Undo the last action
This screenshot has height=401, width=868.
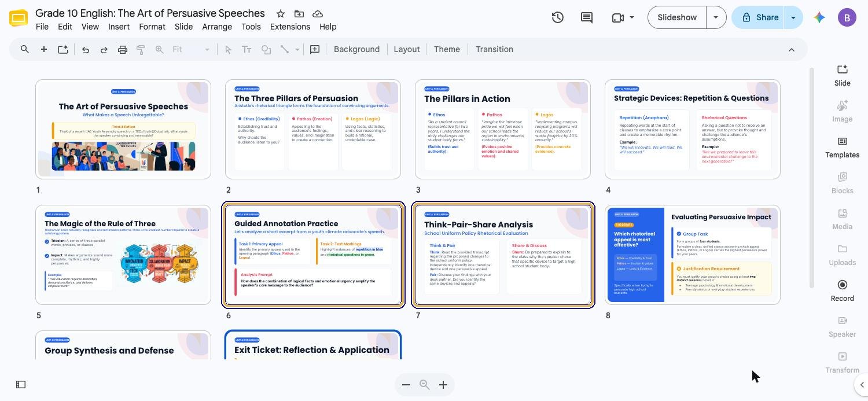tap(86, 49)
